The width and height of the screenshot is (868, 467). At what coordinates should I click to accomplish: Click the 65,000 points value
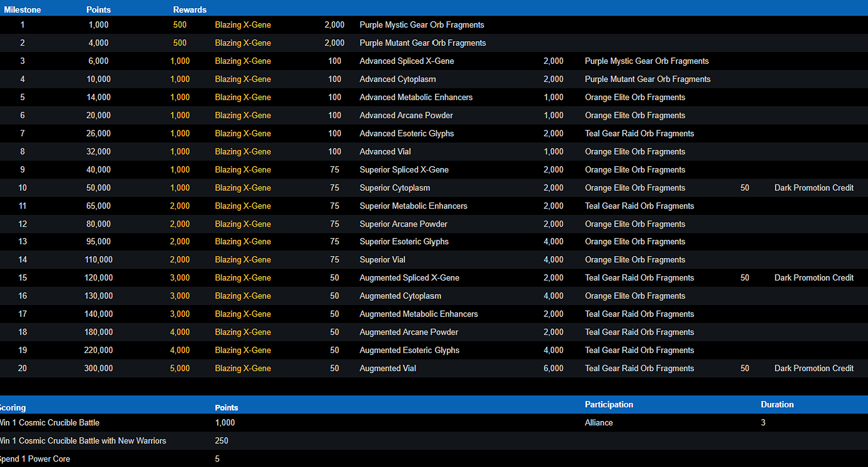[x=98, y=206]
